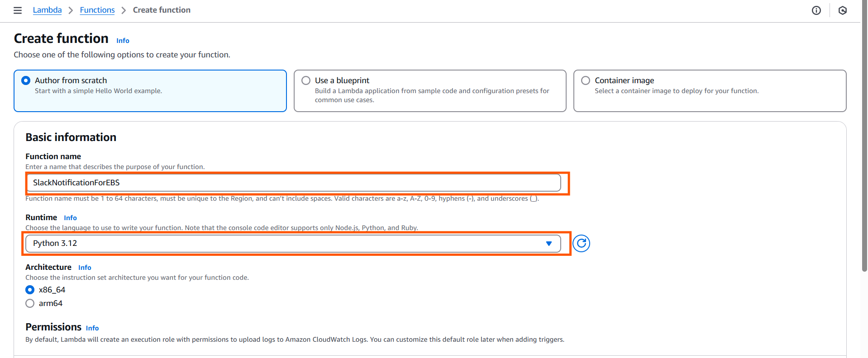Click 'Select a container image to deploy' text
Image resolution: width=868 pixels, height=358 pixels.
(677, 91)
